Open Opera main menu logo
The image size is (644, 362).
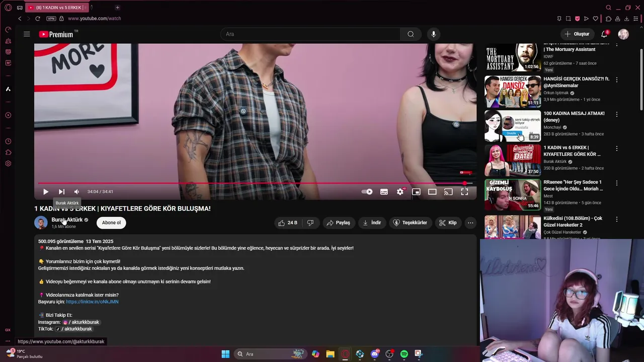(8, 8)
